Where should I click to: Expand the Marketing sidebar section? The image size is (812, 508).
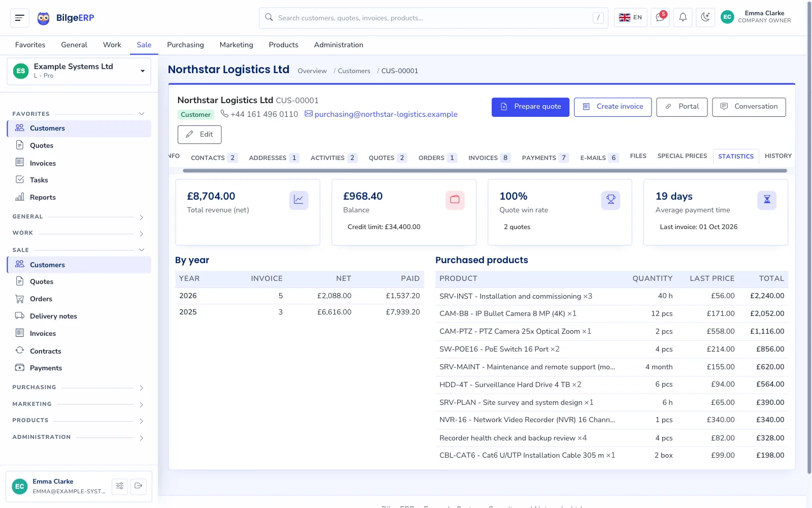tap(79, 404)
